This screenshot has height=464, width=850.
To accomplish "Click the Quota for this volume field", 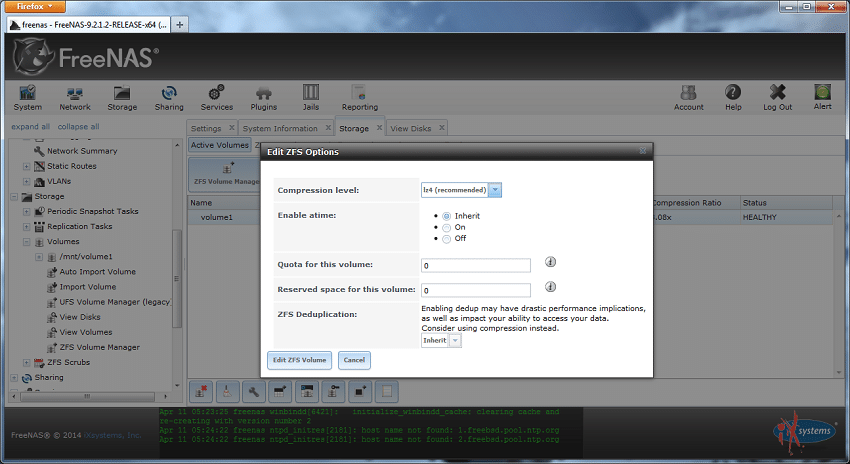I will point(475,265).
